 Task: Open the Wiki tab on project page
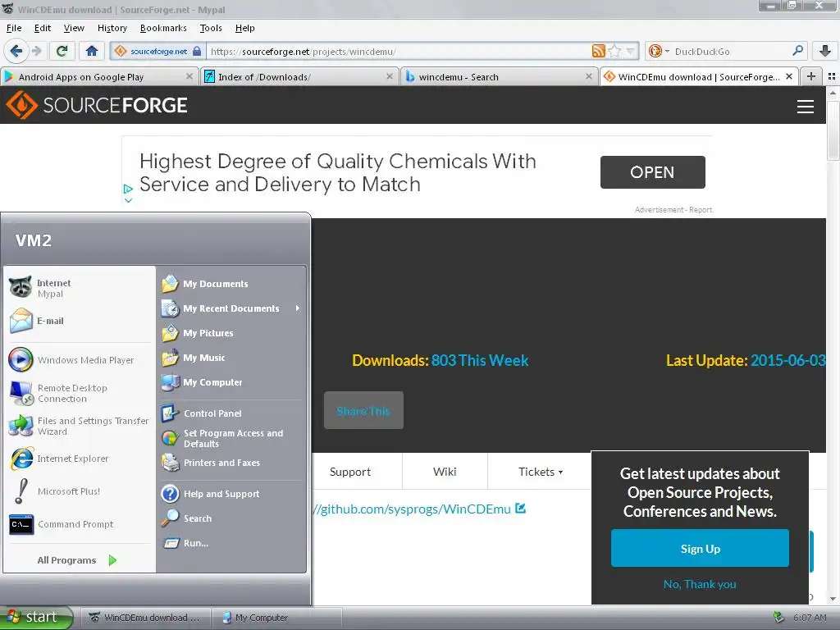click(445, 472)
